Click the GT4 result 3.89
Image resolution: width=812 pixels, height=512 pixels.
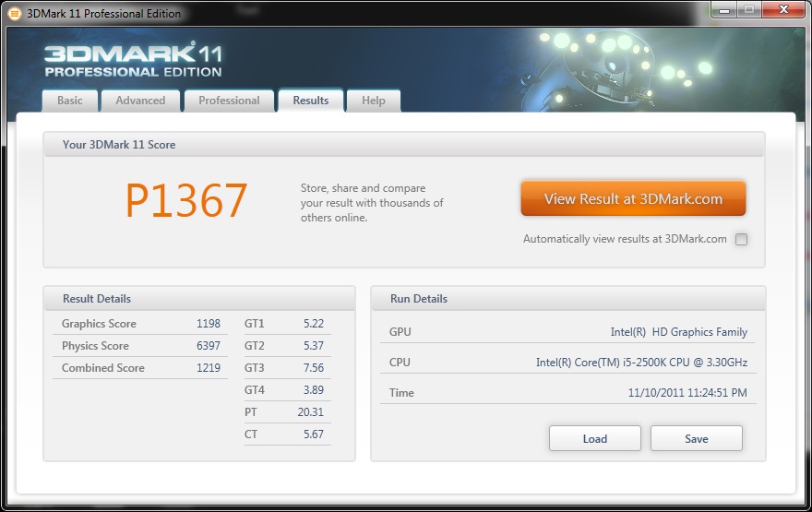pyautogui.click(x=314, y=390)
